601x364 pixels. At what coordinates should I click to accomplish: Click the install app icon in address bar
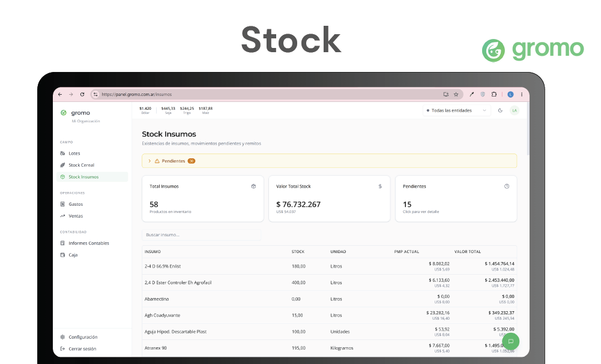[x=445, y=94]
